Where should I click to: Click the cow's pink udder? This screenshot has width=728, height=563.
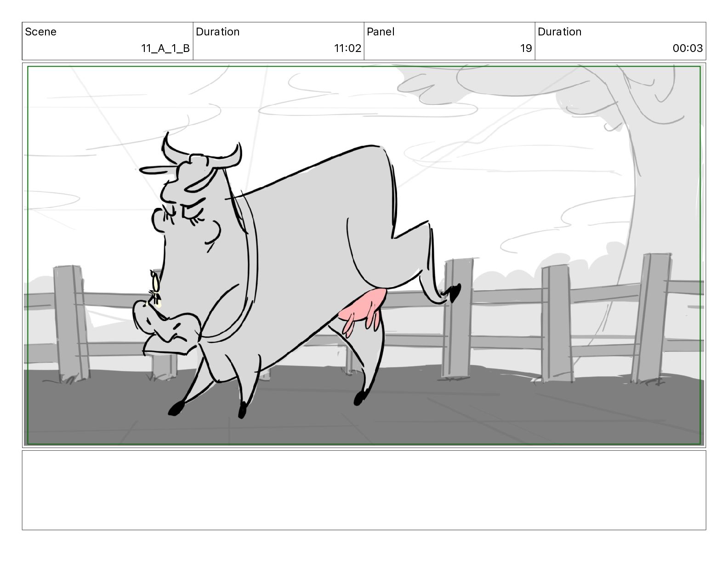coord(362,310)
